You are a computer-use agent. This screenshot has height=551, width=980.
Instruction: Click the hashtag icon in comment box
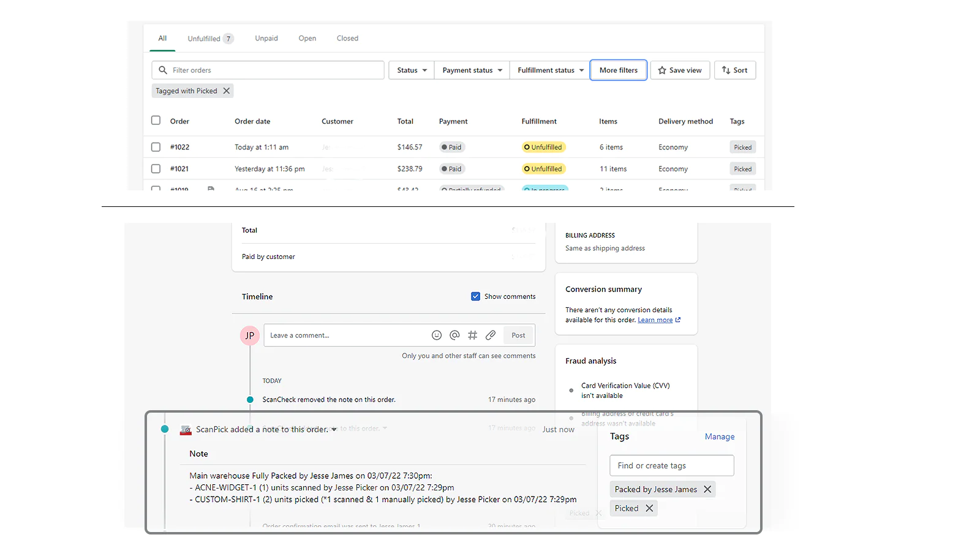pyautogui.click(x=472, y=335)
